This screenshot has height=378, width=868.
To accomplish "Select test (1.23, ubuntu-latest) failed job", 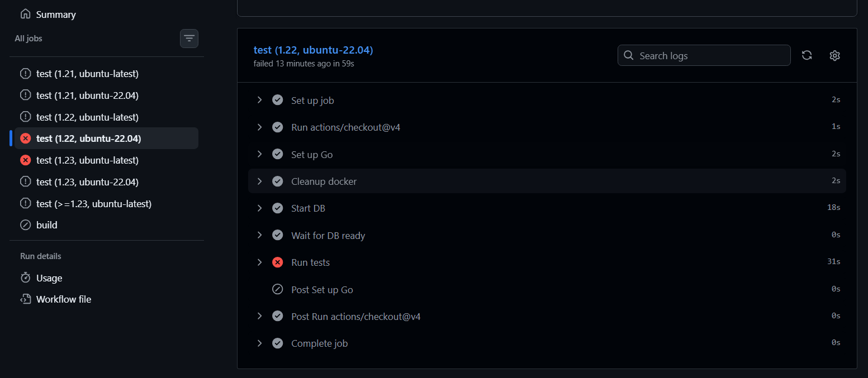I will pyautogui.click(x=87, y=160).
